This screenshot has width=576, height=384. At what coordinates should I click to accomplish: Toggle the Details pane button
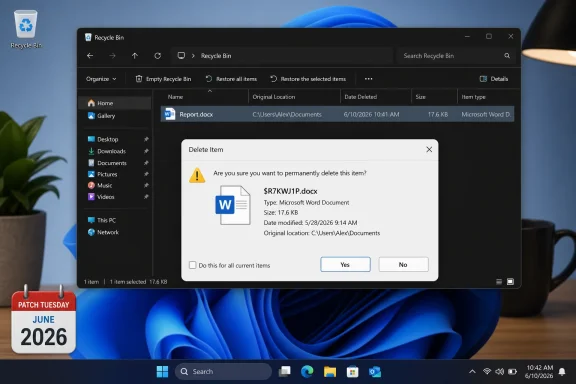[x=494, y=79]
